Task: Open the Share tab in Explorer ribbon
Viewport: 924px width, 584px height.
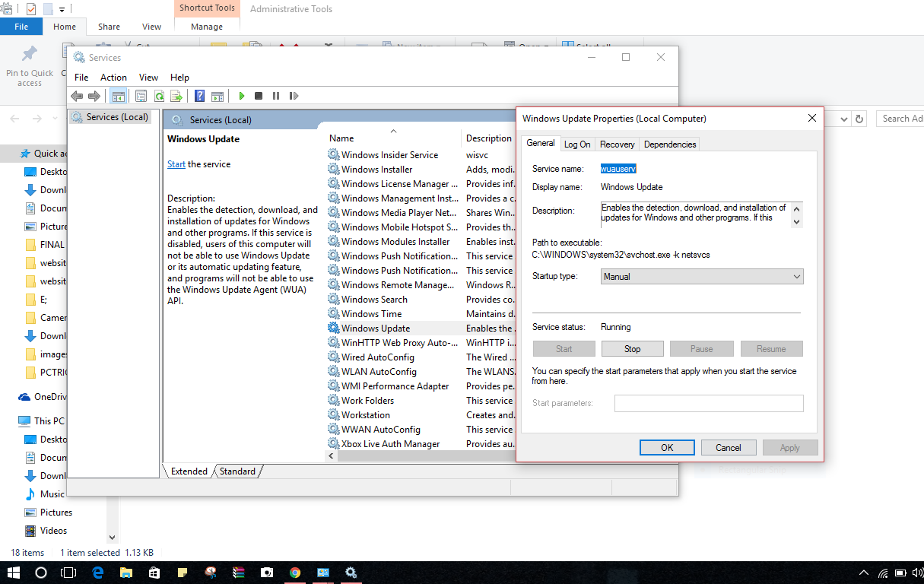Action: (x=109, y=27)
